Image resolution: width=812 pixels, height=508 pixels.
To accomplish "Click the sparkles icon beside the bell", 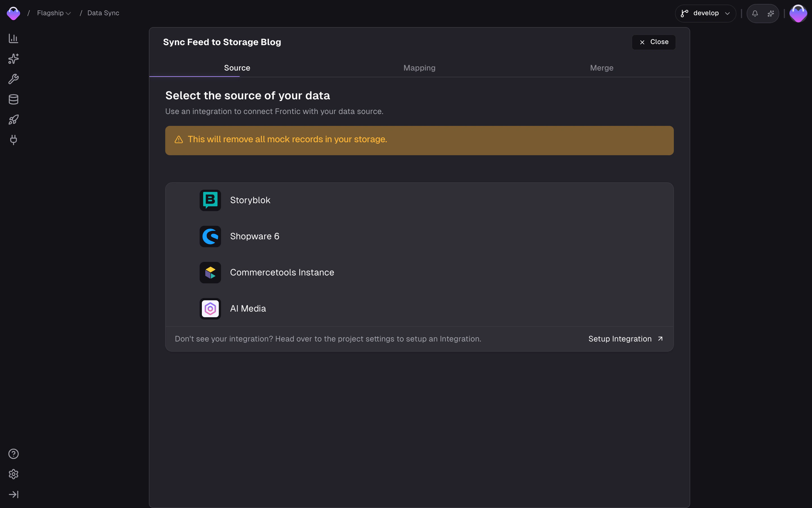I will pyautogui.click(x=771, y=14).
